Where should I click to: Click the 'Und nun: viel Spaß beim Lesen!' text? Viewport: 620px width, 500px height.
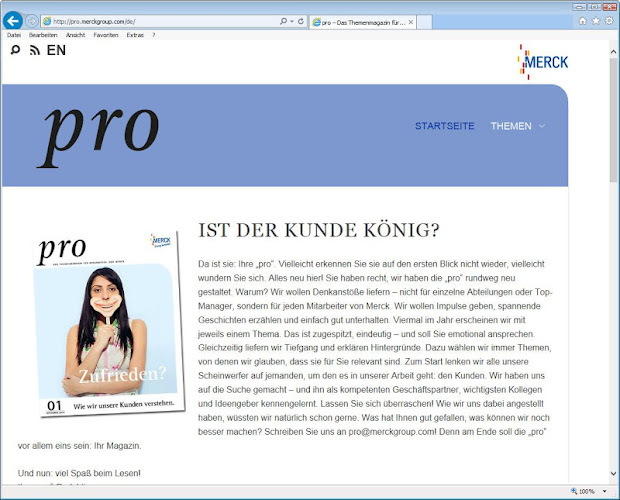[x=79, y=473]
